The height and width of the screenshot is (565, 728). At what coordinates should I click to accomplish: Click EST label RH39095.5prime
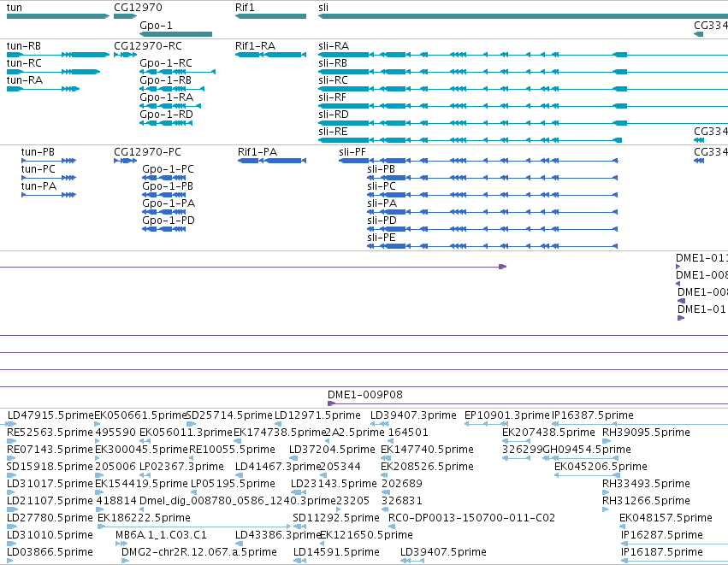pyautogui.click(x=646, y=433)
